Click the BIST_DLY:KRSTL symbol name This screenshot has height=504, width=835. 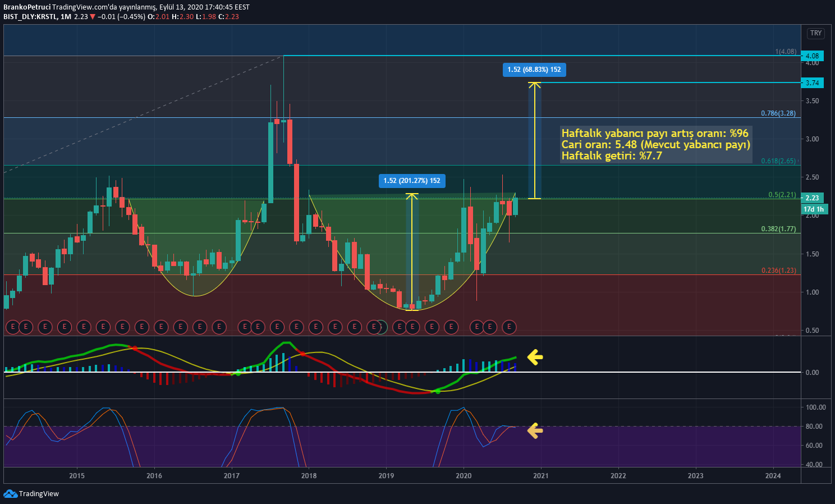(x=30, y=17)
